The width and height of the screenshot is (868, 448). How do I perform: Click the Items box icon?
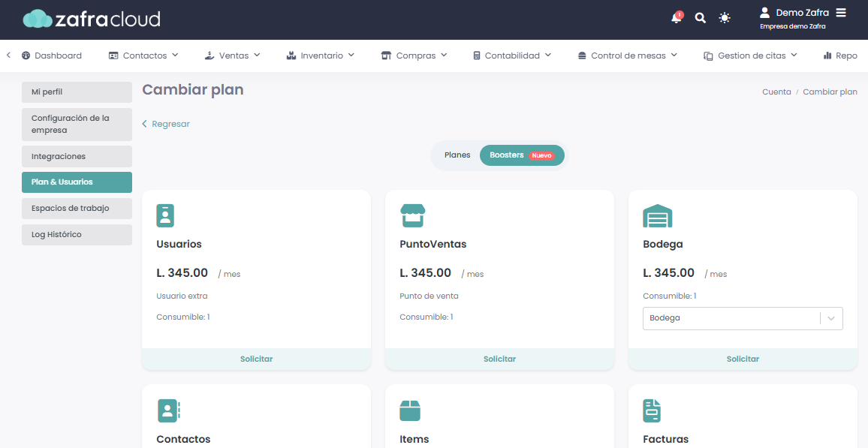click(410, 410)
